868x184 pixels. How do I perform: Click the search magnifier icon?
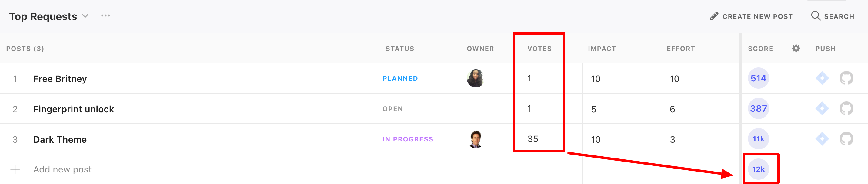pos(816,16)
